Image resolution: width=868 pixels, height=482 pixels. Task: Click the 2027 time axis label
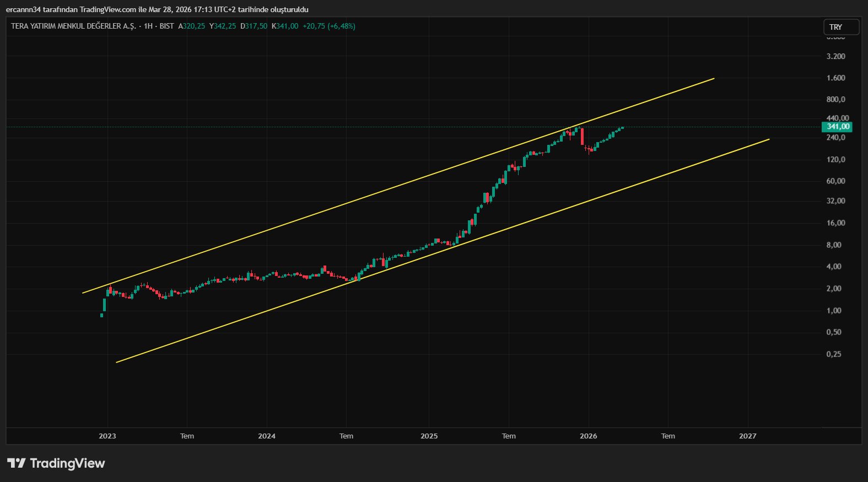[748, 436]
